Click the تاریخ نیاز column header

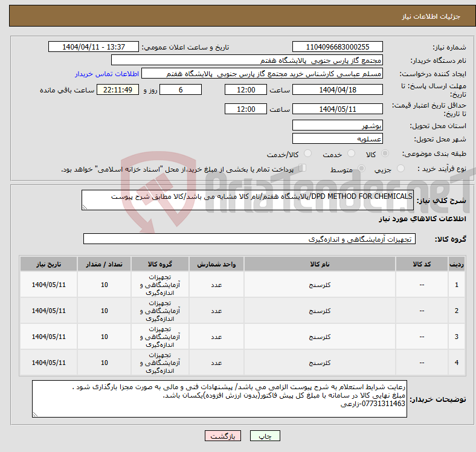click(x=48, y=263)
